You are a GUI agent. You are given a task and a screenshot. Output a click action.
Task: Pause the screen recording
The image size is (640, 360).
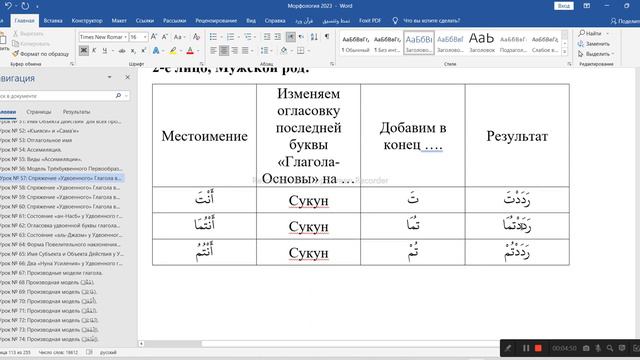526,348
